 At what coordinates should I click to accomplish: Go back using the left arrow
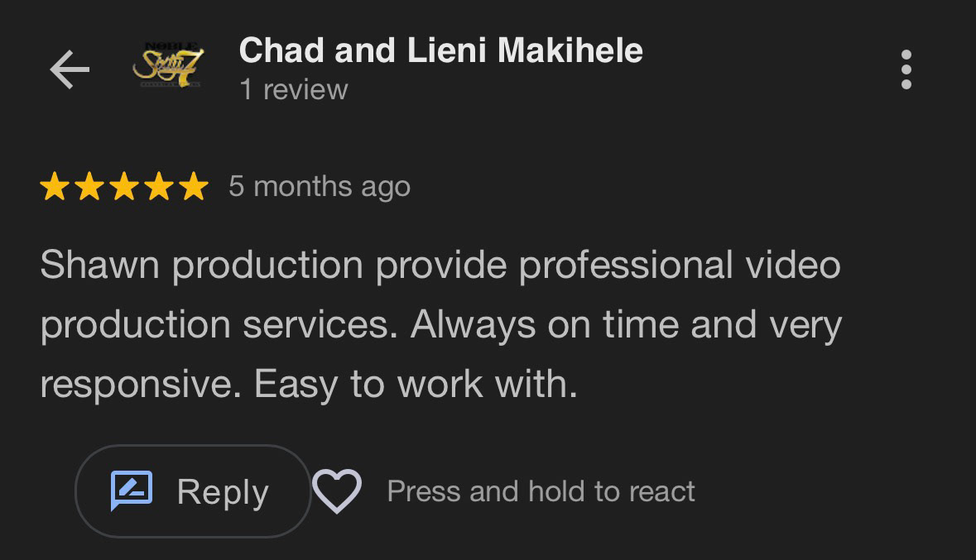pyautogui.click(x=70, y=69)
